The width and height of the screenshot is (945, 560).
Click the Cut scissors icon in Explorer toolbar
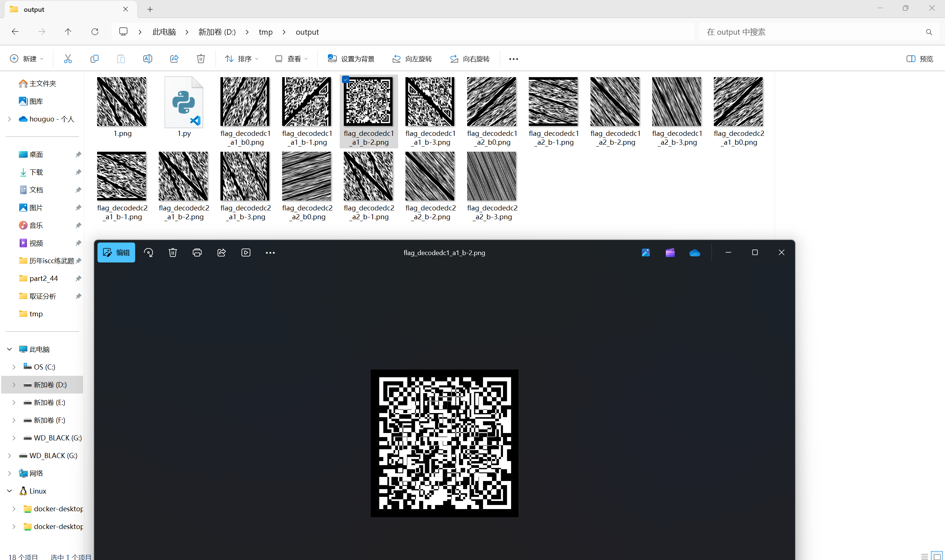tap(68, 58)
